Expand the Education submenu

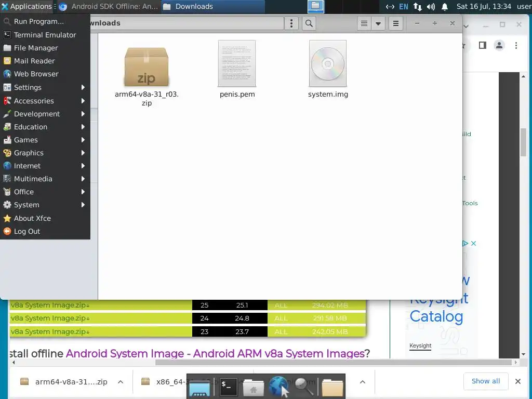tap(45, 127)
